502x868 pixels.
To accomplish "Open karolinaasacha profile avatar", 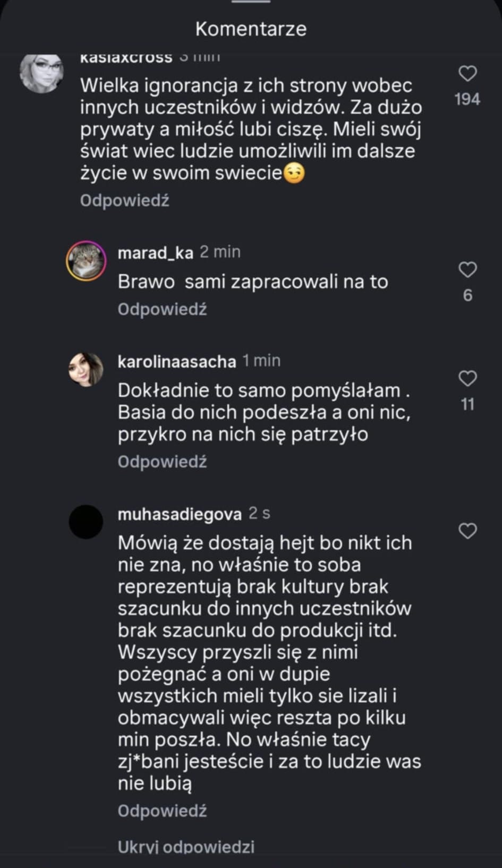I will click(x=86, y=369).
